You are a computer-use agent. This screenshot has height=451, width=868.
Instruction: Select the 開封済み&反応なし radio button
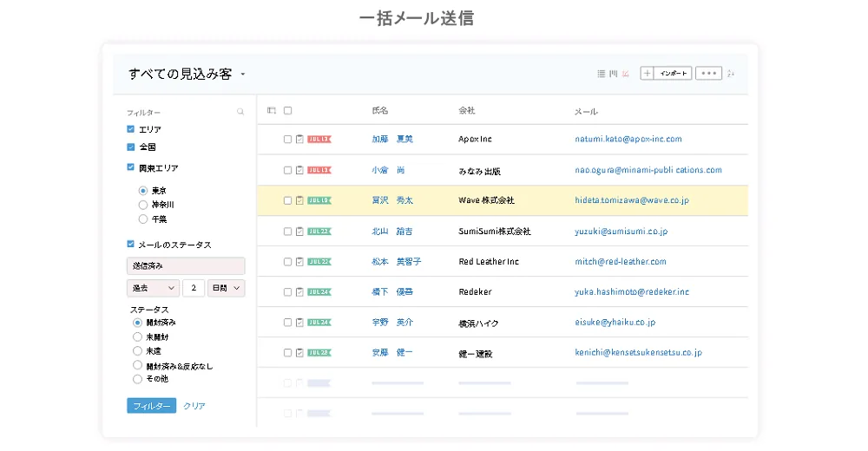point(137,365)
